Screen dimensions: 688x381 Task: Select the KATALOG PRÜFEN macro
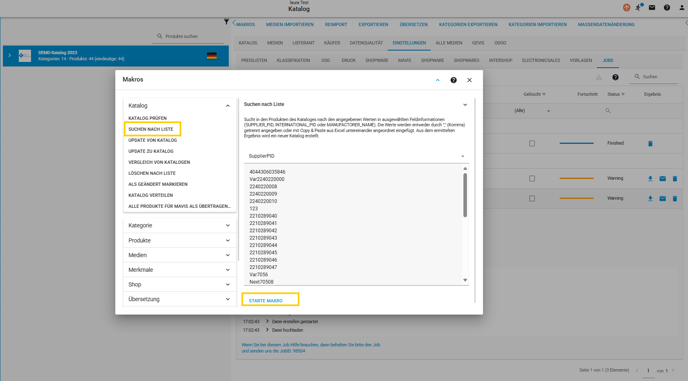coord(147,119)
